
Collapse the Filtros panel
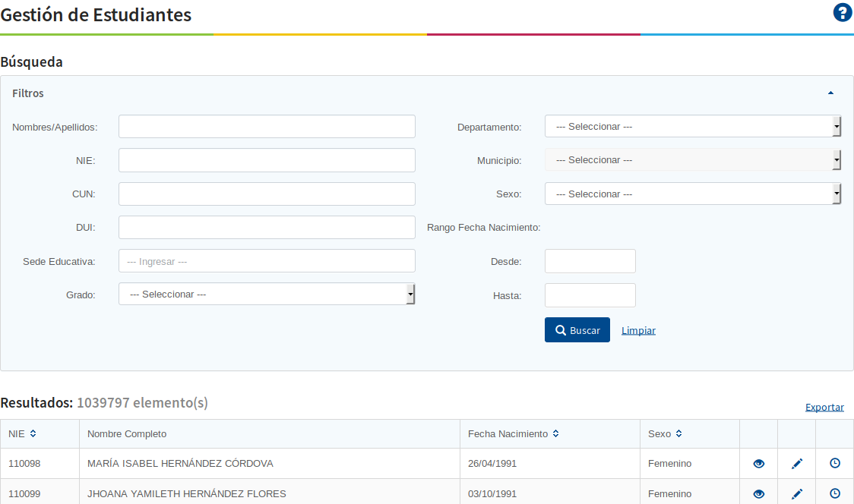pos(830,93)
